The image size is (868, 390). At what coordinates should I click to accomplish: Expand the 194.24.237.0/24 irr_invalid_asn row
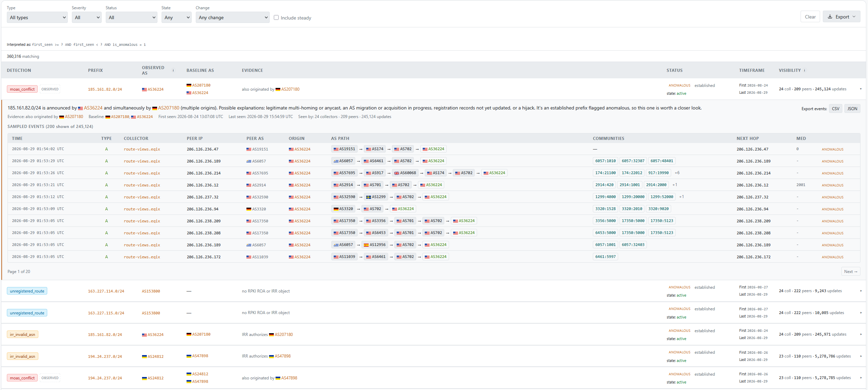pos(860,356)
